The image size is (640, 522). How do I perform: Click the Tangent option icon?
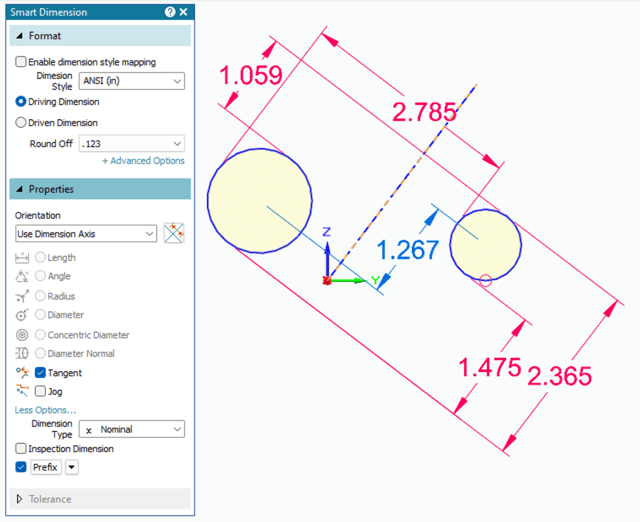22,372
